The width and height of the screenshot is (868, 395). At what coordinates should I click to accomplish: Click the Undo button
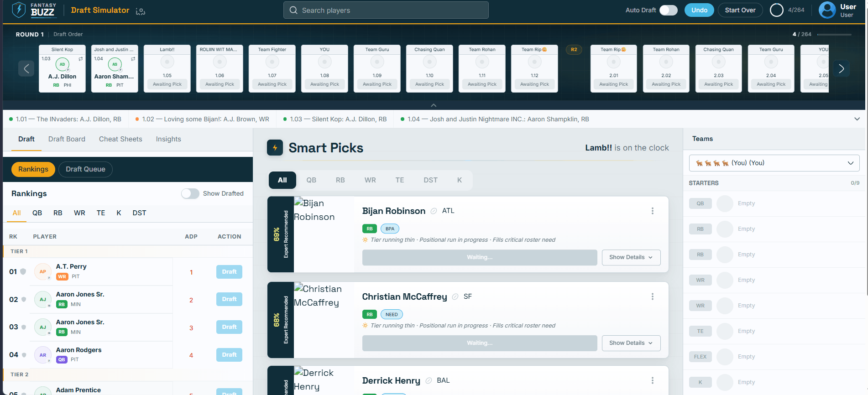pyautogui.click(x=699, y=10)
